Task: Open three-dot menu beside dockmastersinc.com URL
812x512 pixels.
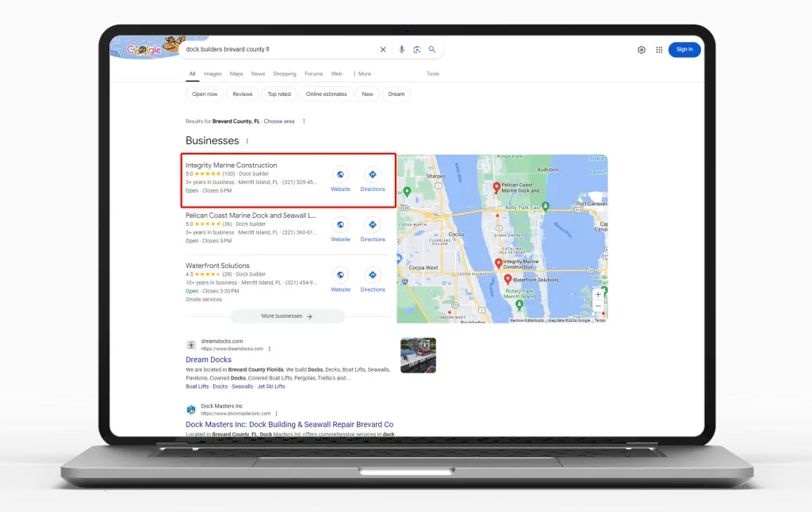Action: click(277, 414)
